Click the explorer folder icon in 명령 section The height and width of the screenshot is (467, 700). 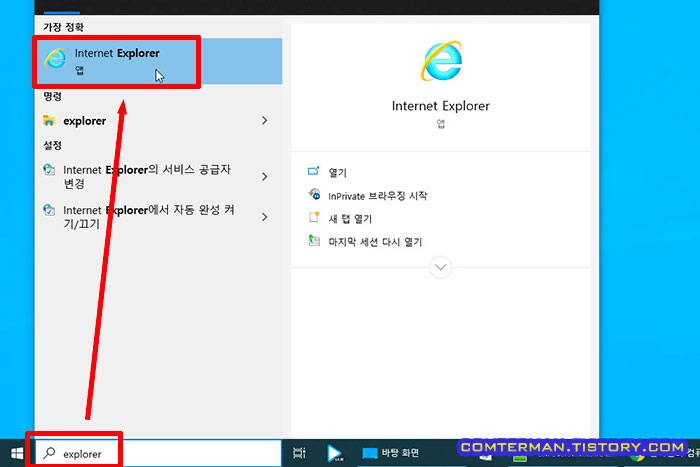pos(49,121)
